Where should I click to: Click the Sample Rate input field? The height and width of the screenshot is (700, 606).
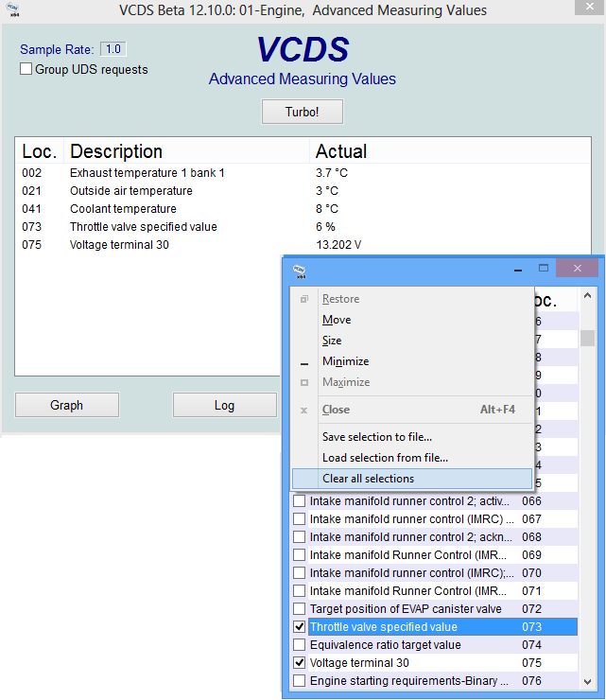point(113,49)
